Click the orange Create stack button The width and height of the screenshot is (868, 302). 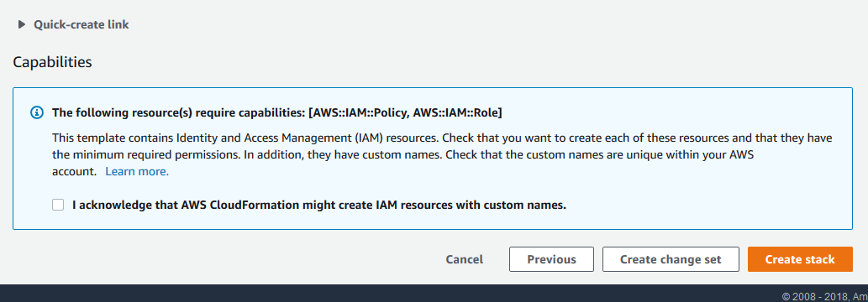[x=800, y=259]
